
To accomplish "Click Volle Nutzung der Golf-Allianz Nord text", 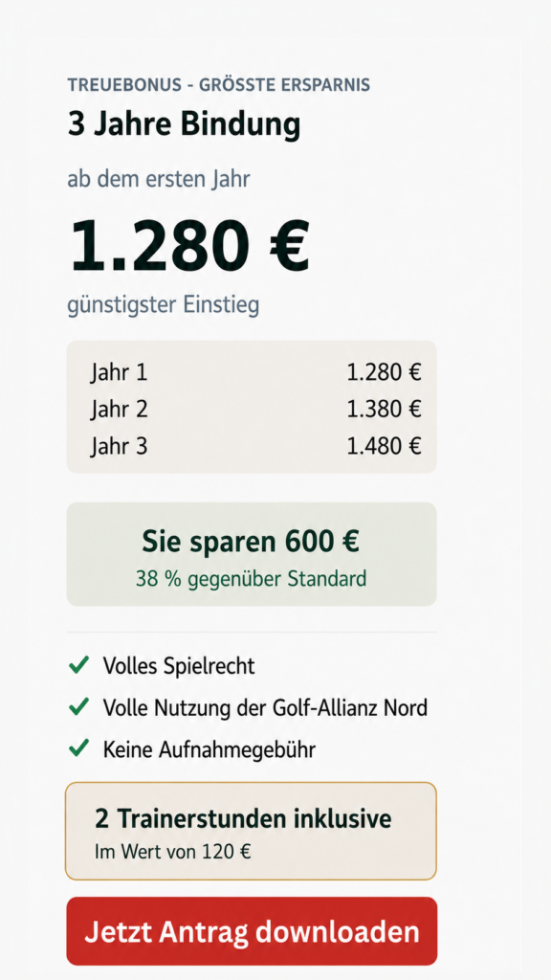I will click(266, 707).
